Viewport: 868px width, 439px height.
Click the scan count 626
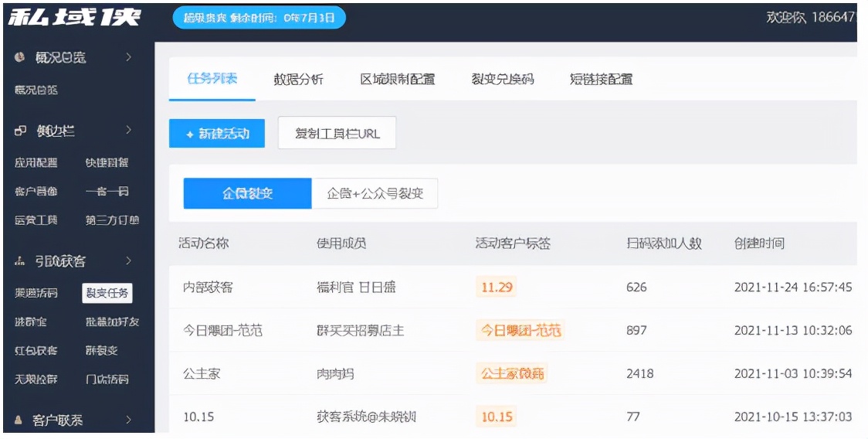[636, 287]
